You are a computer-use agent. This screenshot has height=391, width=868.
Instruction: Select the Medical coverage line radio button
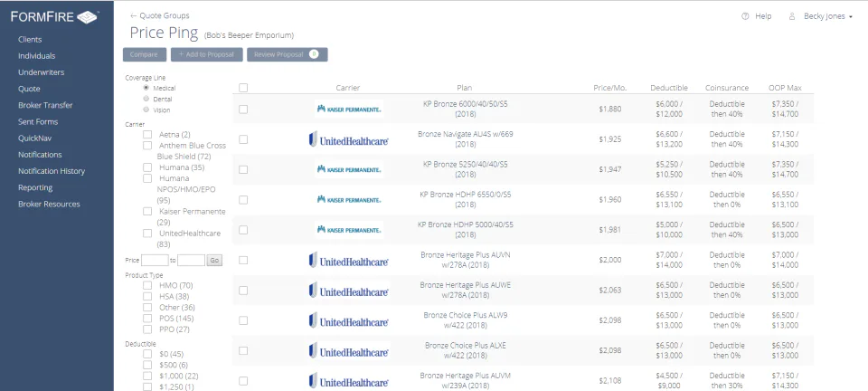pos(146,88)
